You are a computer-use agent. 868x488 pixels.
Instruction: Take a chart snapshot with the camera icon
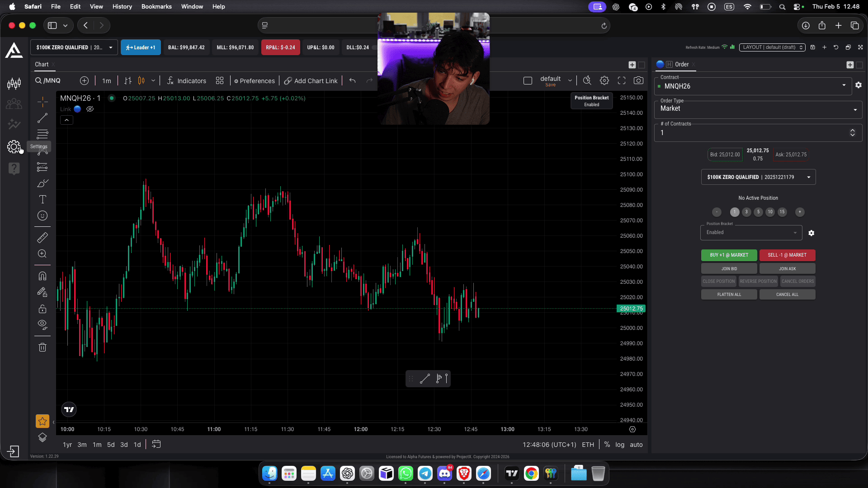(x=638, y=80)
